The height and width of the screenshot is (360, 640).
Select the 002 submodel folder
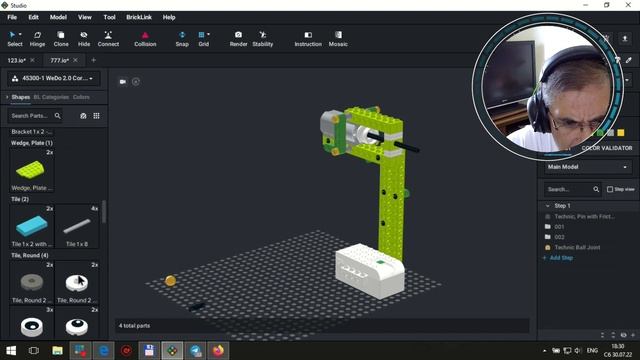(559, 237)
